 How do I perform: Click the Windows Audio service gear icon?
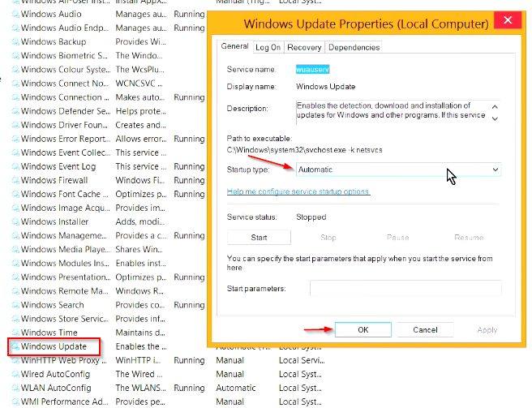15,15
